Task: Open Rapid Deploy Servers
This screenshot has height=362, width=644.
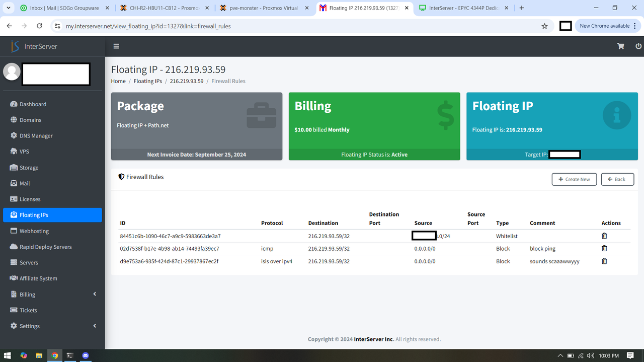Action: point(52,247)
